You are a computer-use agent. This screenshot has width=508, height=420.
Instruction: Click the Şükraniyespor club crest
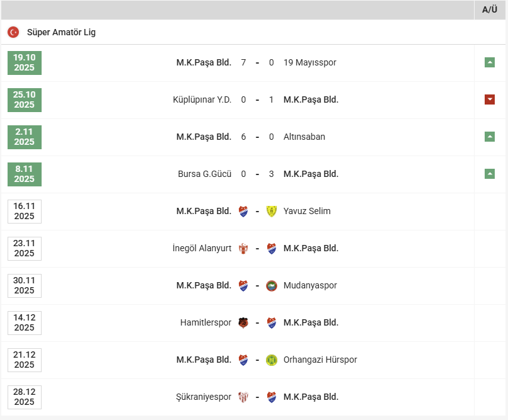(243, 397)
